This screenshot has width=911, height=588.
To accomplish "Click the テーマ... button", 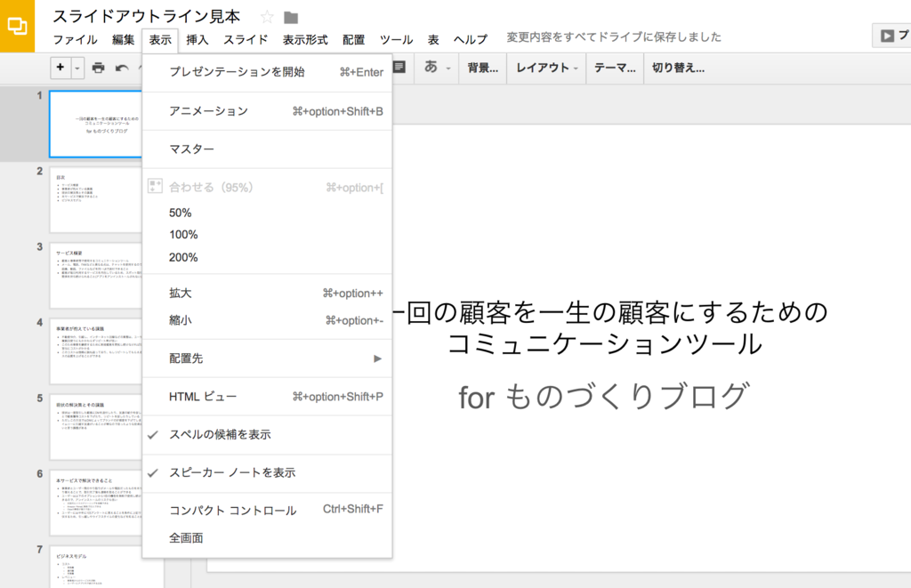I will click(615, 68).
